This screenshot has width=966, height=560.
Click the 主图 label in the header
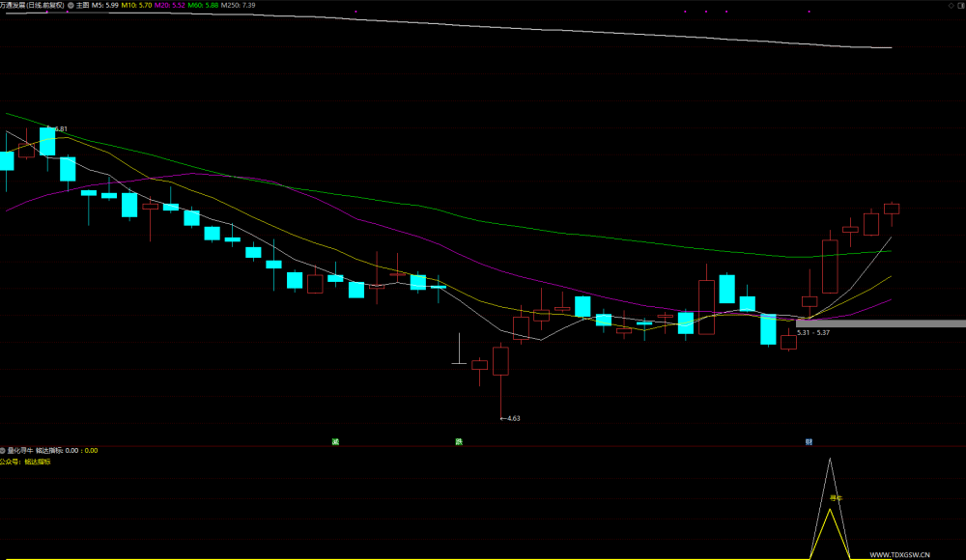pos(82,5)
